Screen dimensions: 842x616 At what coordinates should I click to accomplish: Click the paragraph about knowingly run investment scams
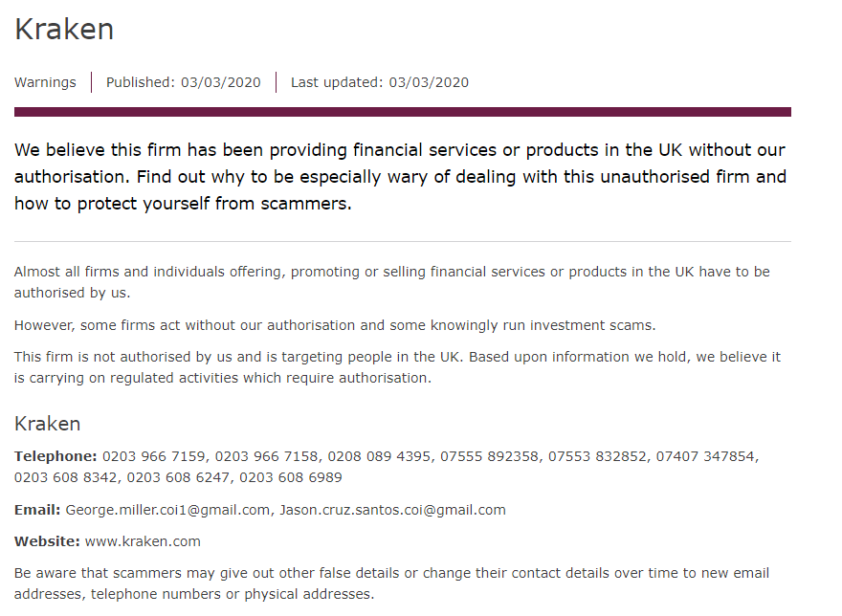click(x=335, y=325)
